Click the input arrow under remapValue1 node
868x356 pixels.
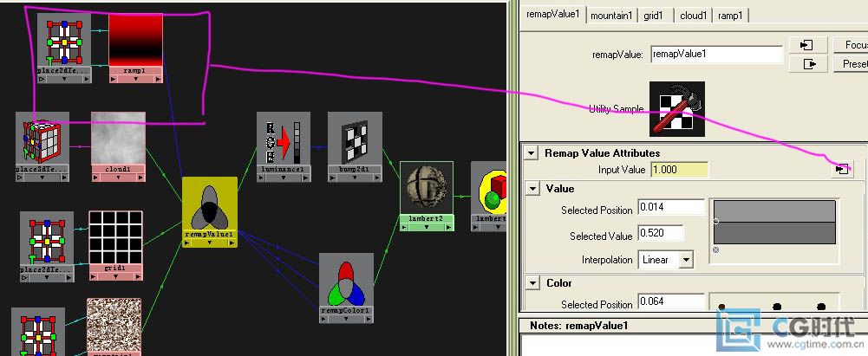(187, 243)
